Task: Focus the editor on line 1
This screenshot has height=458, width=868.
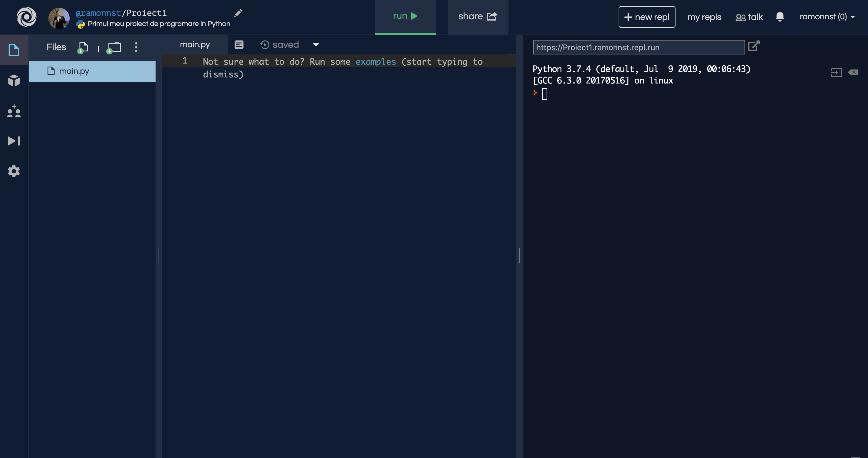Action: 339,61
